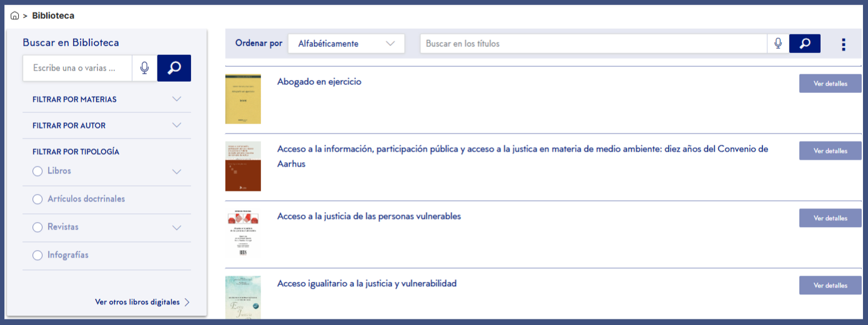Open the Acceso igualitario a la justicia title
This screenshot has height=325, width=868.
pos(367,284)
